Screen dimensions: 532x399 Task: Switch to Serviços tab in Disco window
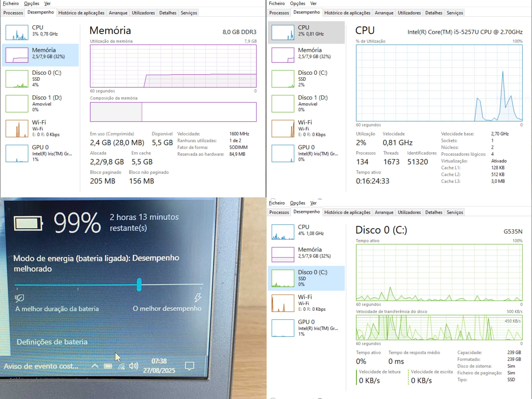(x=455, y=212)
